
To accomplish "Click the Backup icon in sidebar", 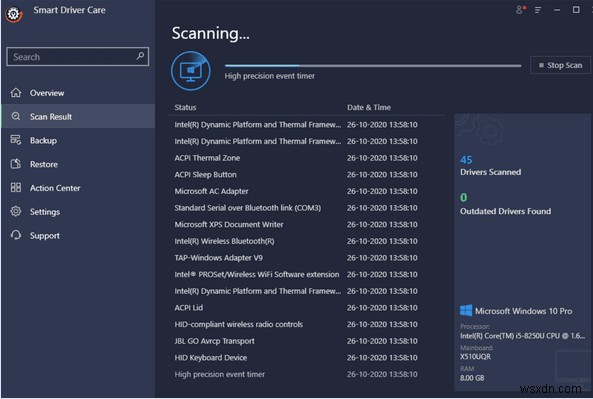I will [x=16, y=140].
